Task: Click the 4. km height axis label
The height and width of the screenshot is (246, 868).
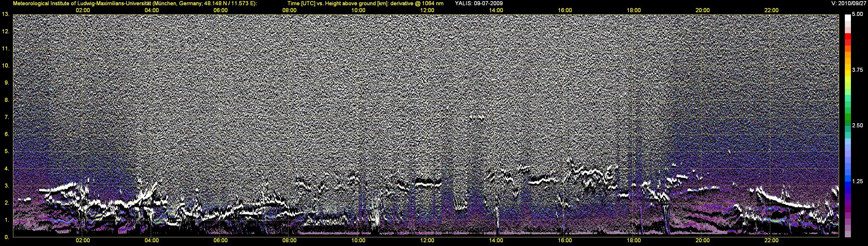Action: [7, 168]
